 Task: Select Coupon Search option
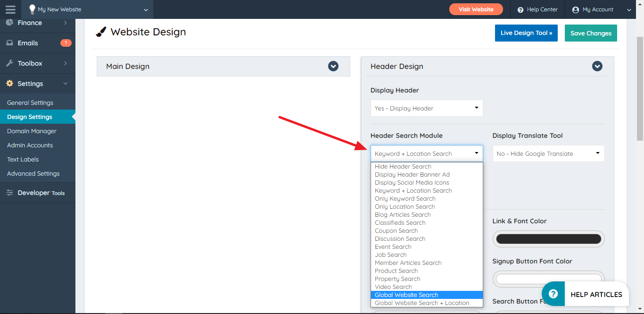click(427, 230)
